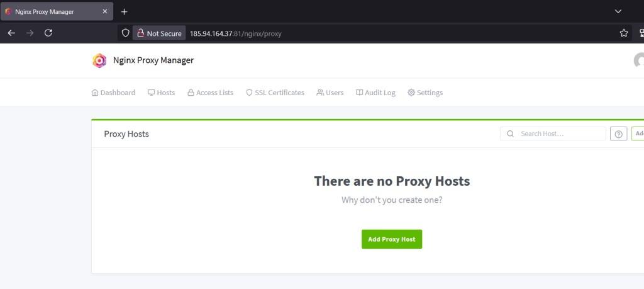This screenshot has width=644, height=289.
Task: Click the Nginx Proxy Manager header title
Action: coord(153,60)
